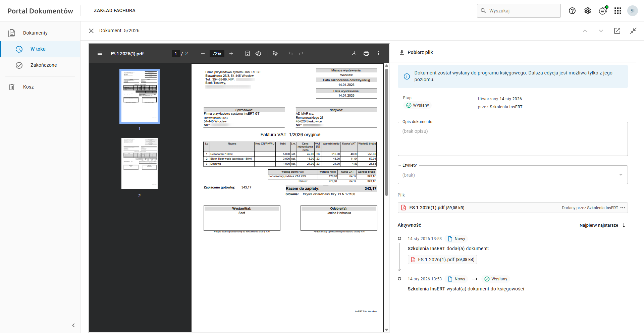Open document in new window
The width and height of the screenshot is (644, 333).
[x=617, y=31]
